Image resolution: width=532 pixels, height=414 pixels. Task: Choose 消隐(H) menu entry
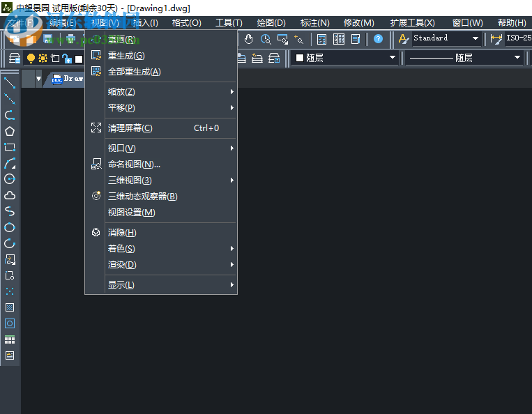point(161,233)
